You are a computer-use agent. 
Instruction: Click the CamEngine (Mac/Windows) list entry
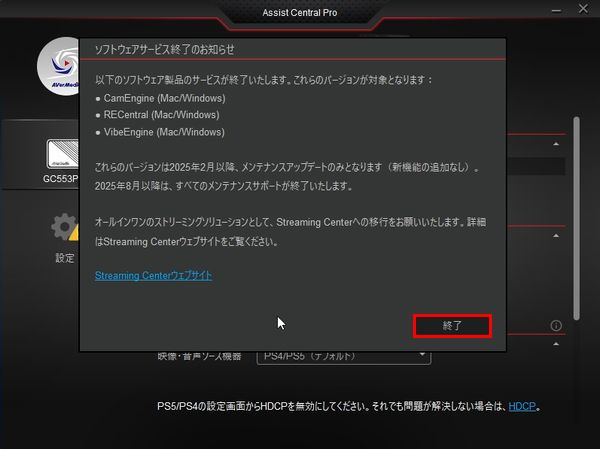click(165, 98)
